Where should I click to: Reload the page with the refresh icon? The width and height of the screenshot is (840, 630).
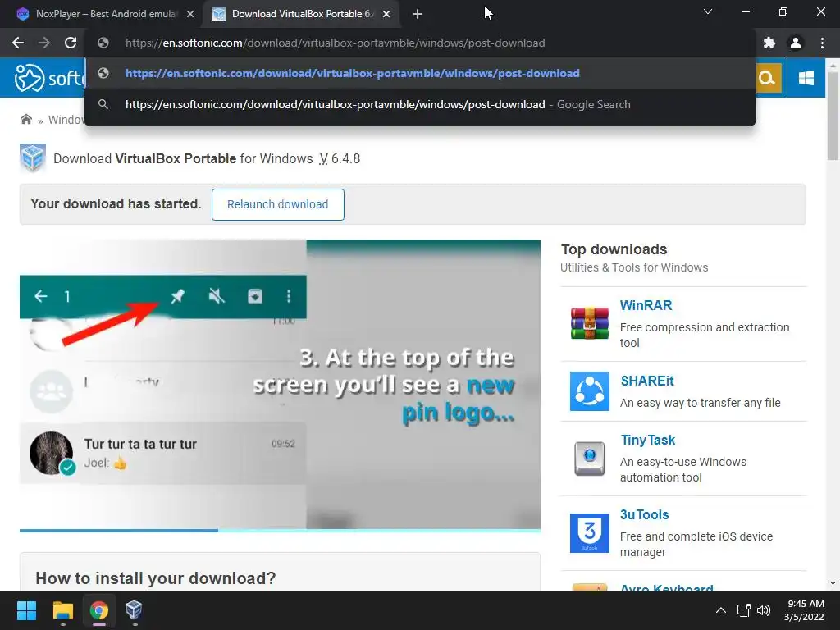click(x=71, y=43)
